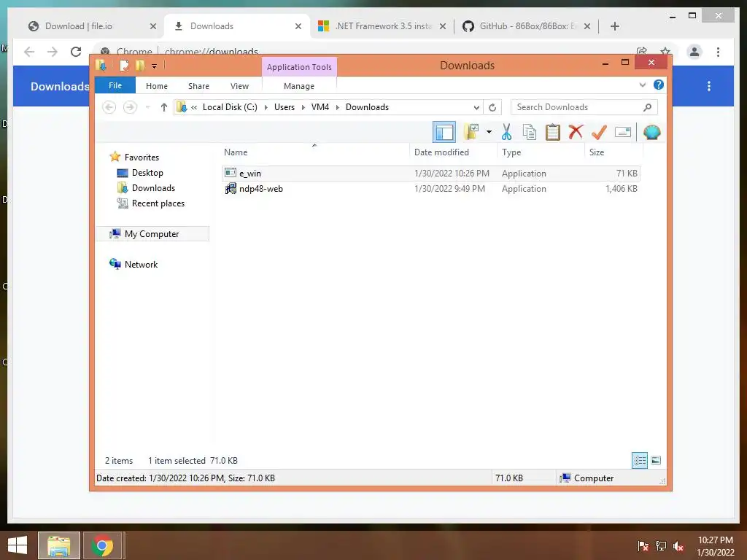Select Users in the address path

click(285, 107)
